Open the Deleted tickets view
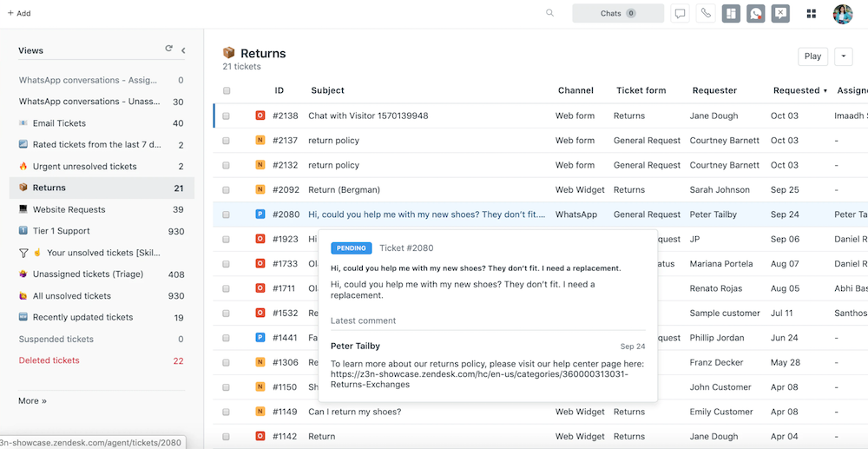 click(102, 360)
